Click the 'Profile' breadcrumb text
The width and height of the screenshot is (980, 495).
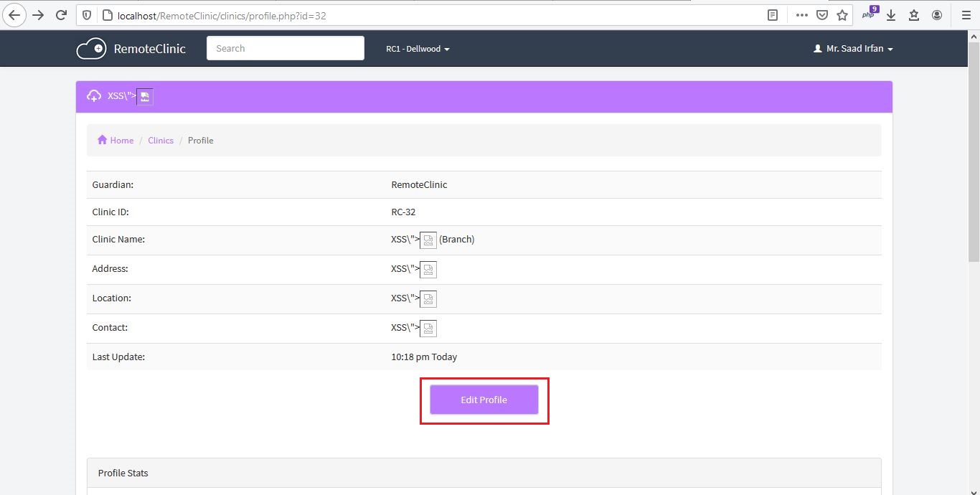click(x=200, y=141)
